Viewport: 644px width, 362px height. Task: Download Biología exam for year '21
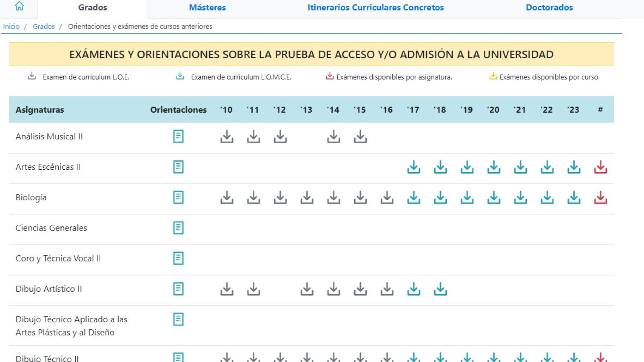pos(520,197)
